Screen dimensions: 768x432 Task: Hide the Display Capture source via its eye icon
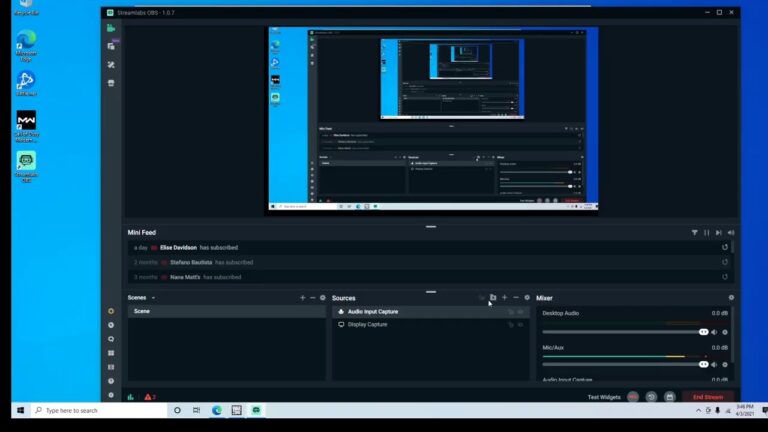[x=521, y=325]
